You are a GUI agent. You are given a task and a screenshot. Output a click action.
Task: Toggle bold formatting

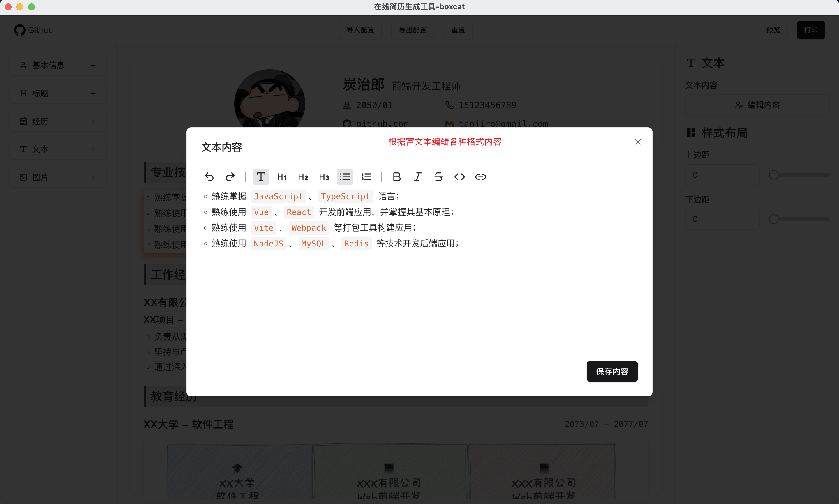[x=396, y=177]
